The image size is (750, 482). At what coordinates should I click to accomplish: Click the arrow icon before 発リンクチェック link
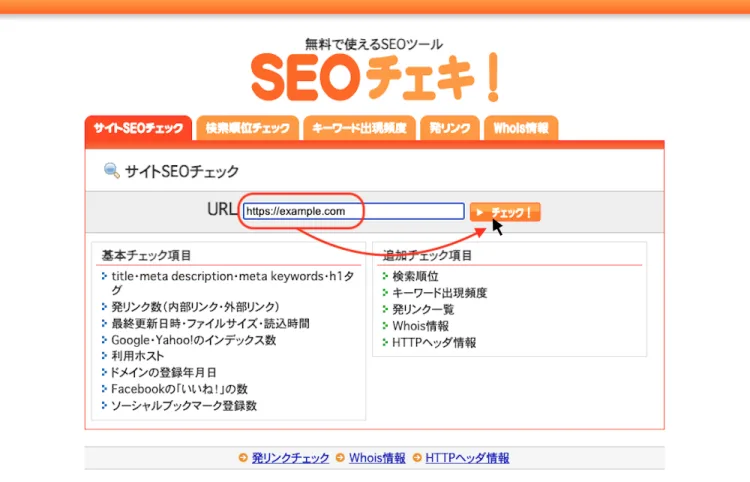coord(243,458)
